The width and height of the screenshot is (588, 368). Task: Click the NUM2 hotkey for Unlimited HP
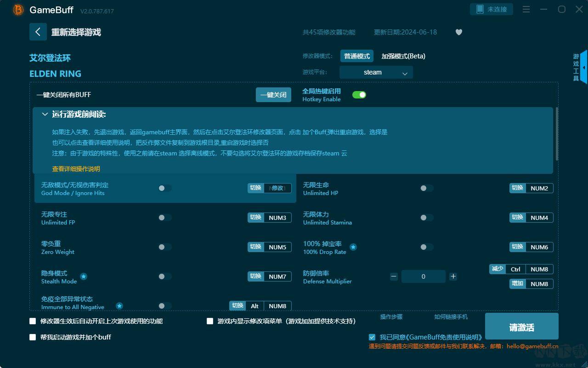pos(539,188)
